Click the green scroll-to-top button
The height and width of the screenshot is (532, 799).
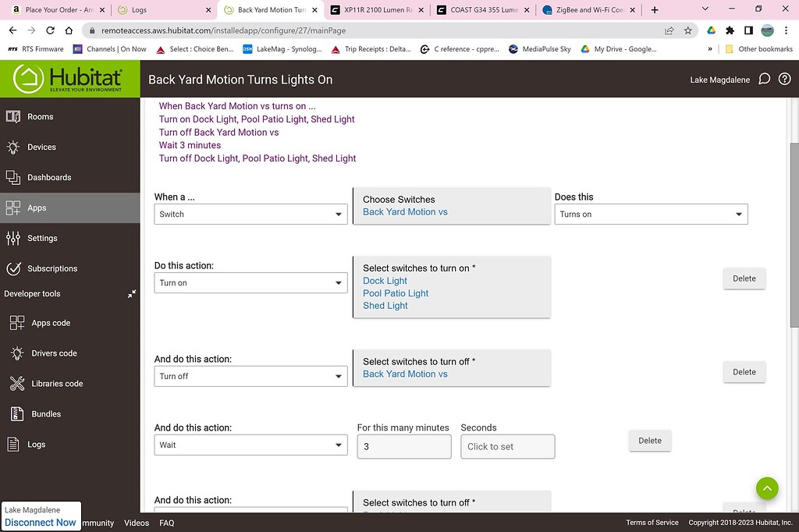(767, 488)
